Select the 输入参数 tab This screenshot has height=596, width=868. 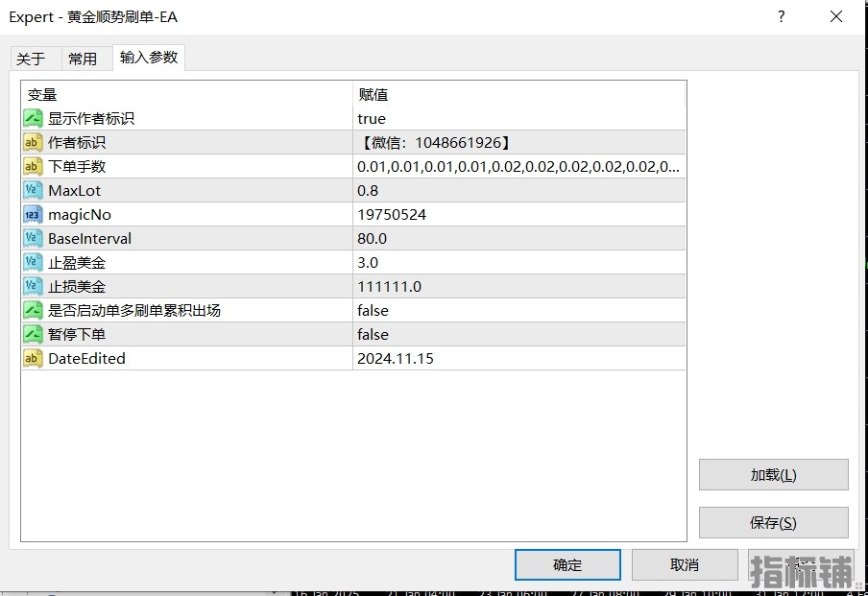[149, 57]
